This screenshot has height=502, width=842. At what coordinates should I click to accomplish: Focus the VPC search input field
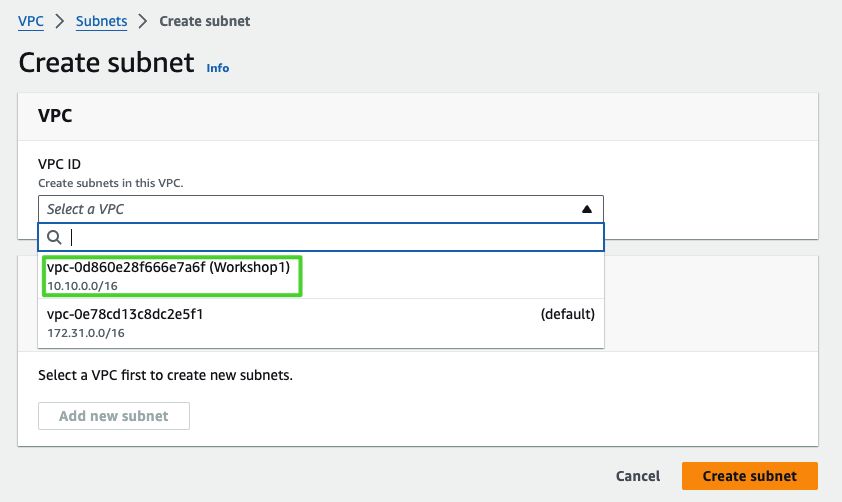coord(330,237)
